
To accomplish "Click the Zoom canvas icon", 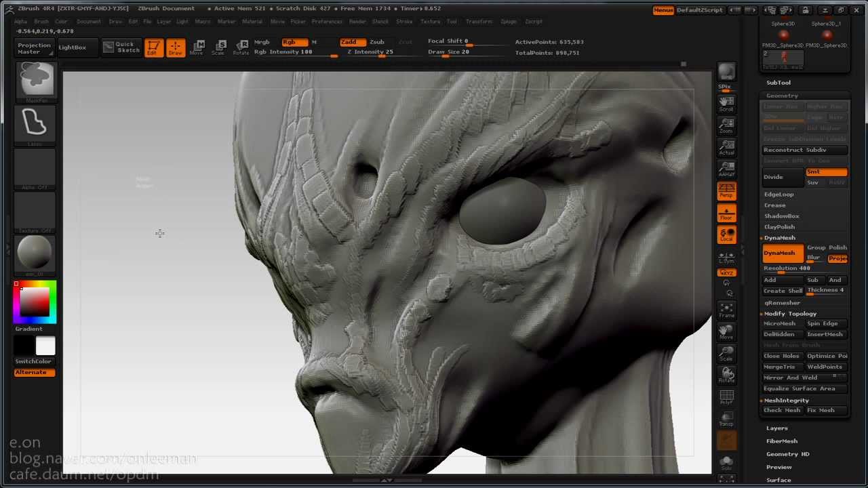I will 726,125.
